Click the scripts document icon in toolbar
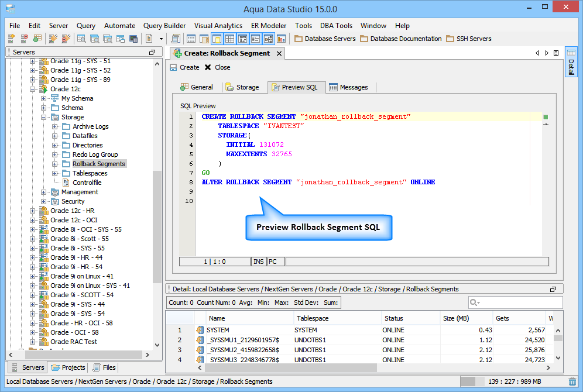 [x=176, y=39]
